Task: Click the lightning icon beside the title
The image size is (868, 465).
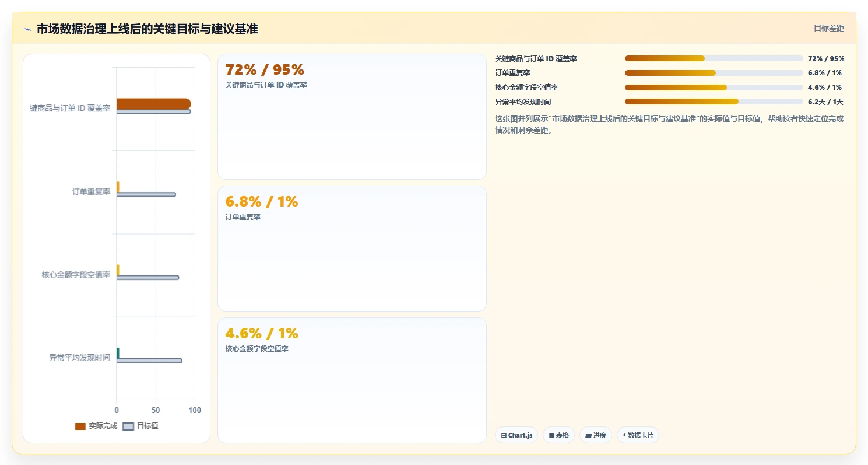Action: point(27,29)
